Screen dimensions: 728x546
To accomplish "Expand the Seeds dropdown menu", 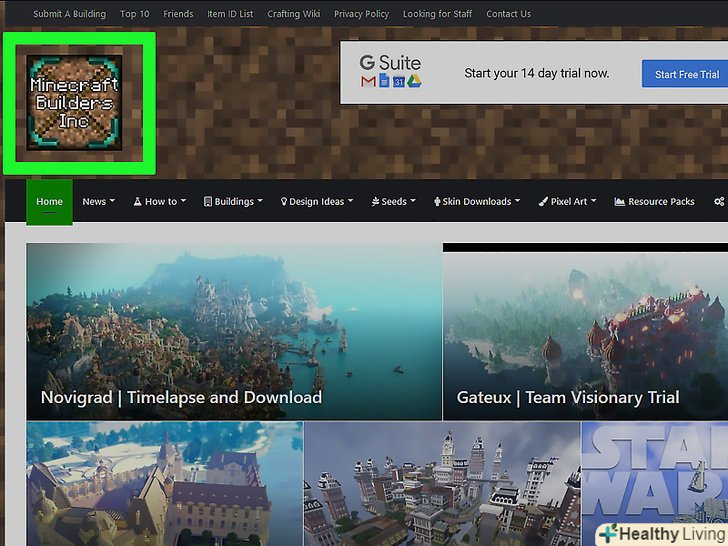I will click(393, 202).
